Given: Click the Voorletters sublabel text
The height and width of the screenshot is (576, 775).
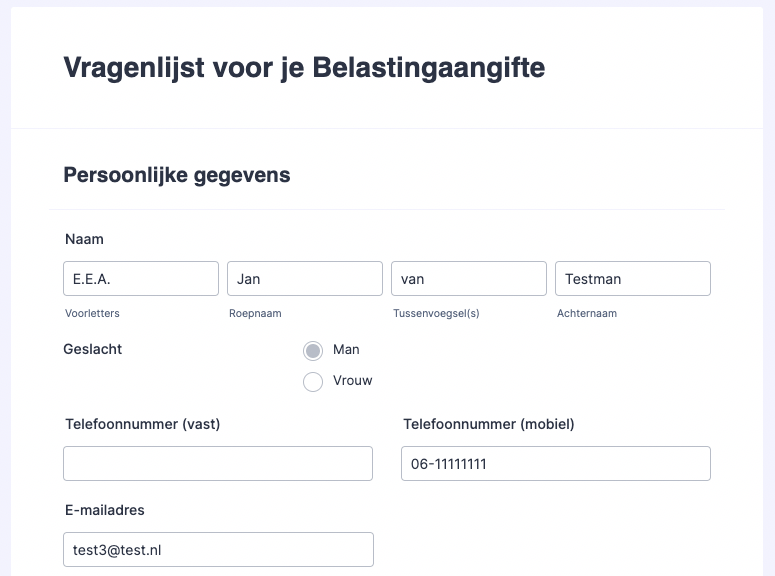Looking at the screenshot, I should click(92, 313).
